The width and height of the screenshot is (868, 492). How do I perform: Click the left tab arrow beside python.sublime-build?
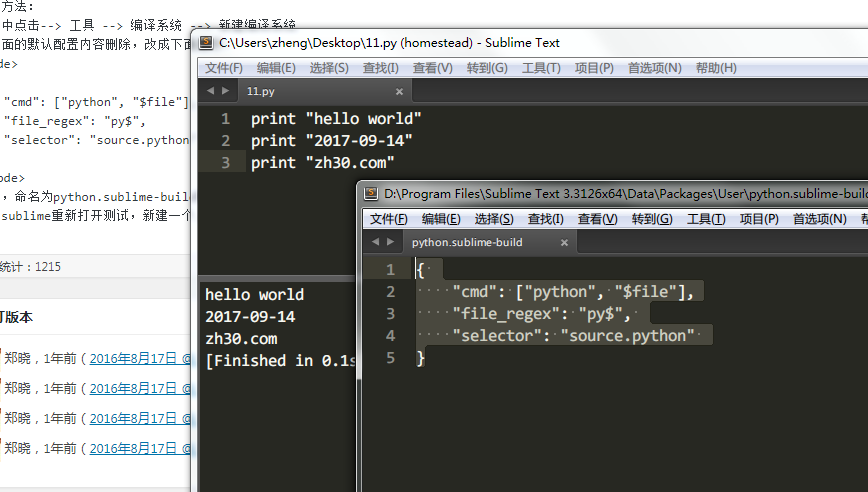375,242
